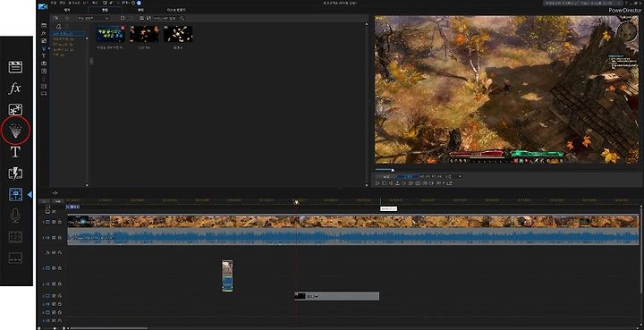Click library scrollbar down arrow
This screenshot has width=644, height=330.
tap(367, 185)
